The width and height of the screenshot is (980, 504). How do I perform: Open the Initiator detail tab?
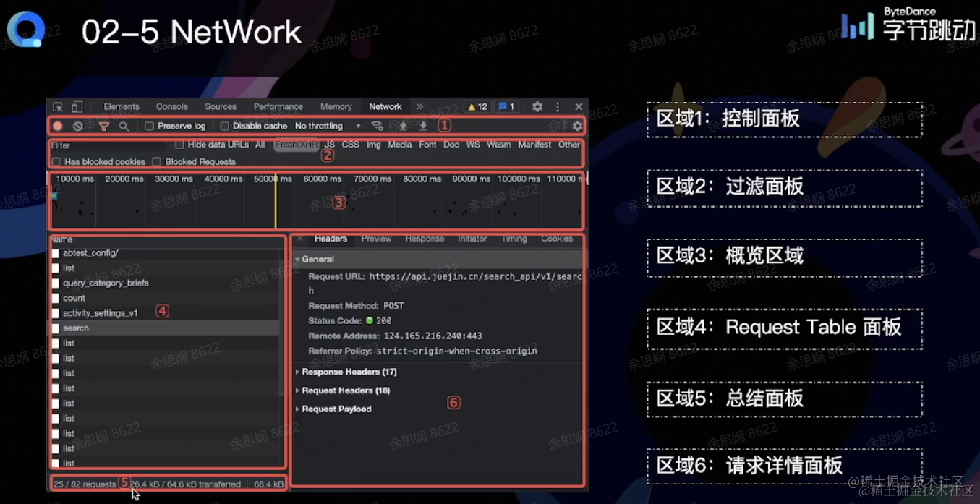(x=472, y=239)
